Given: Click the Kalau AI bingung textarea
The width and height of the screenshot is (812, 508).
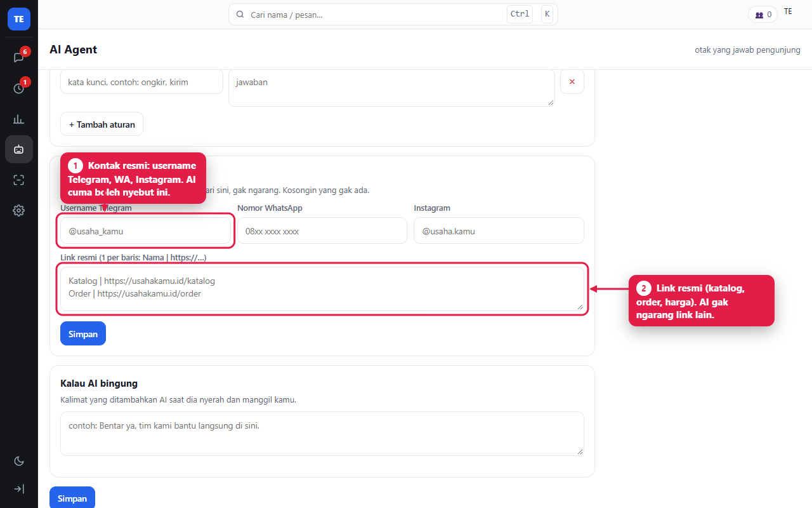Looking at the screenshot, I should pyautogui.click(x=322, y=434).
